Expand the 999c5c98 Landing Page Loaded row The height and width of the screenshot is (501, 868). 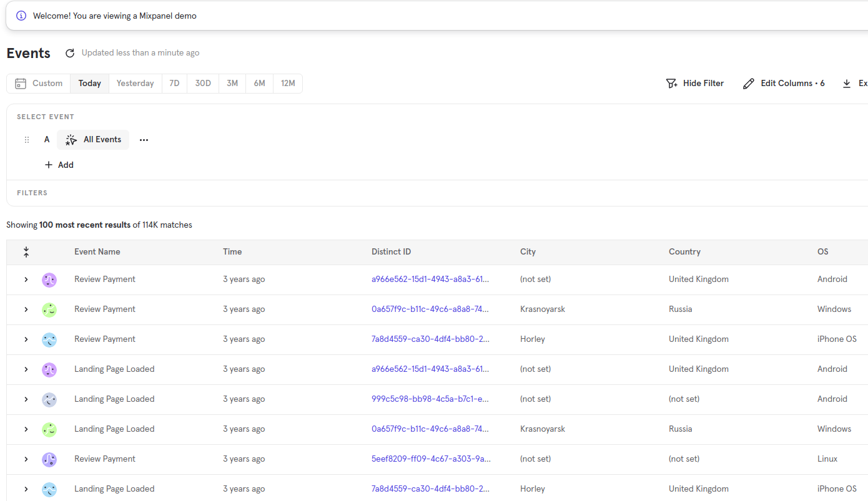[26, 399]
